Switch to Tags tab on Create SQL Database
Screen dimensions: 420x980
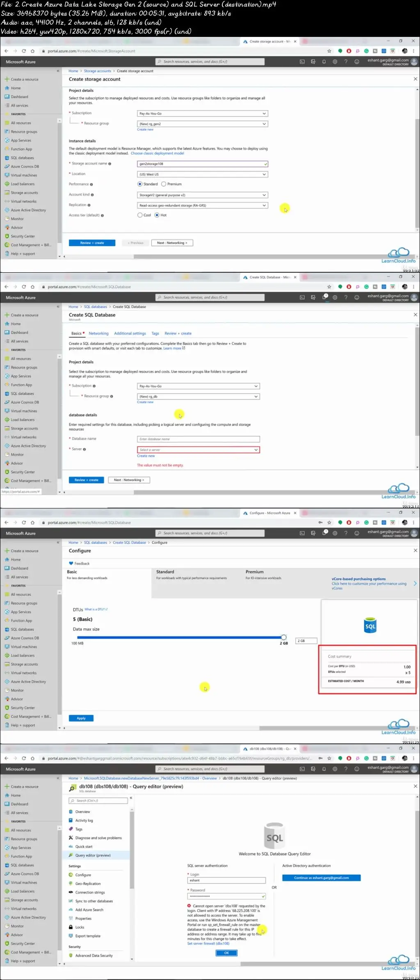[155, 333]
